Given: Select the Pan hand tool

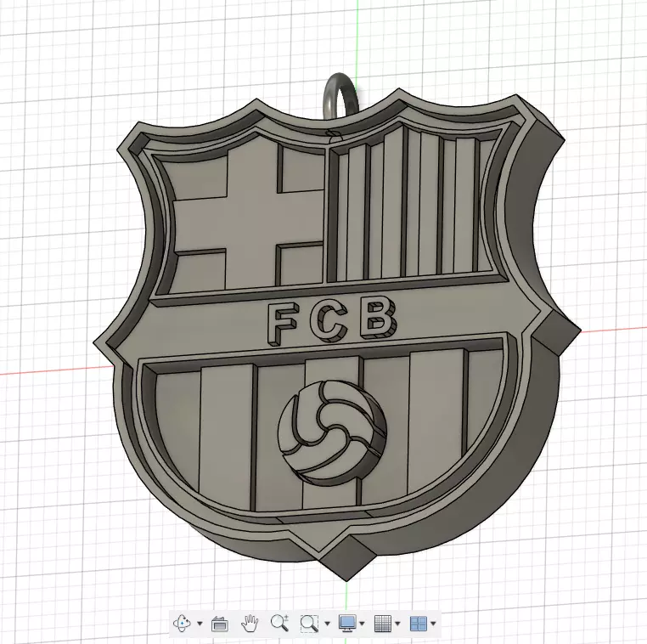Looking at the screenshot, I should (x=250, y=624).
